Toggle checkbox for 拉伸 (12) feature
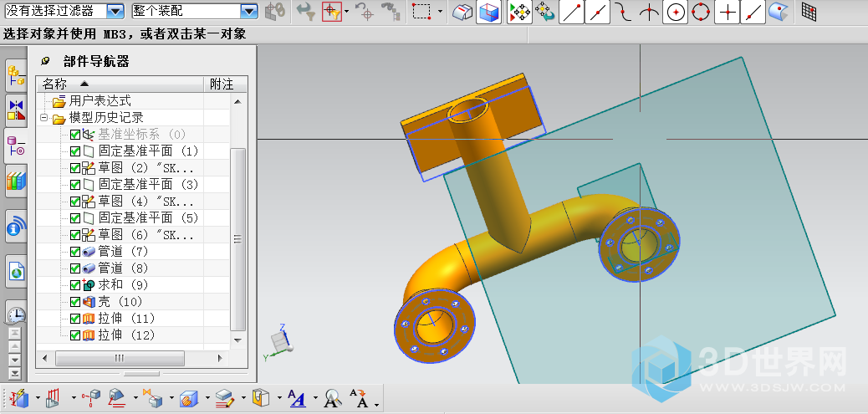The image size is (868, 414). [75, 335]
